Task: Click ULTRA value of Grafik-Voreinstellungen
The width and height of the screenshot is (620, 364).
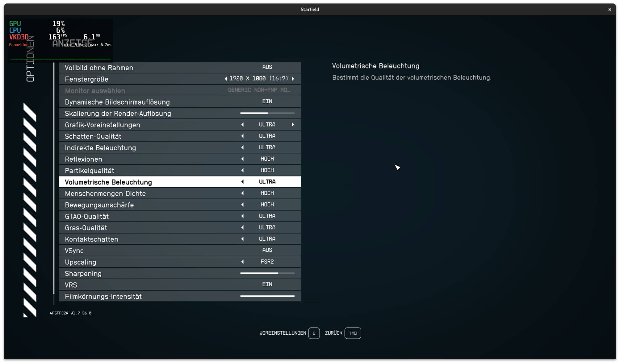Action: [x=267, y=125]
